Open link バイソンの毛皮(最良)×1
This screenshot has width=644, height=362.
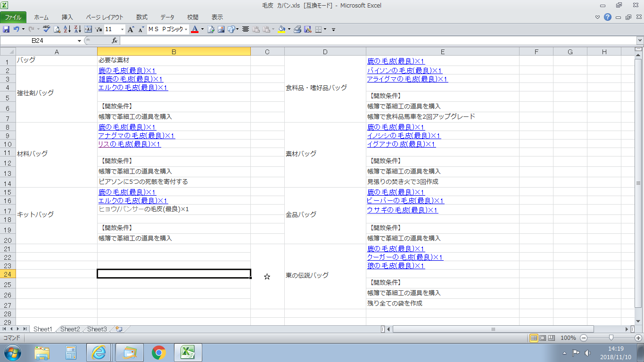tap(405, 71)
